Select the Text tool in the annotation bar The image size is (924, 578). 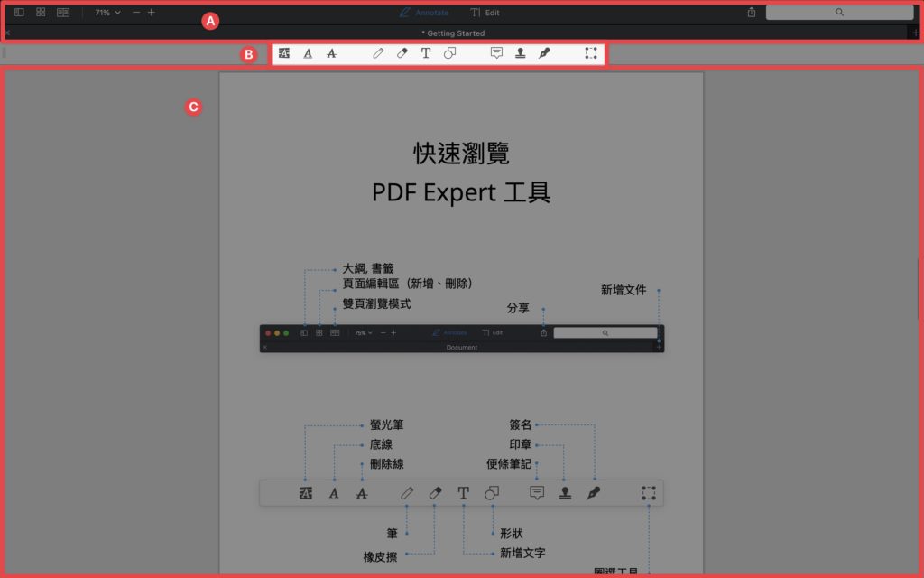[x=426, y=53]
